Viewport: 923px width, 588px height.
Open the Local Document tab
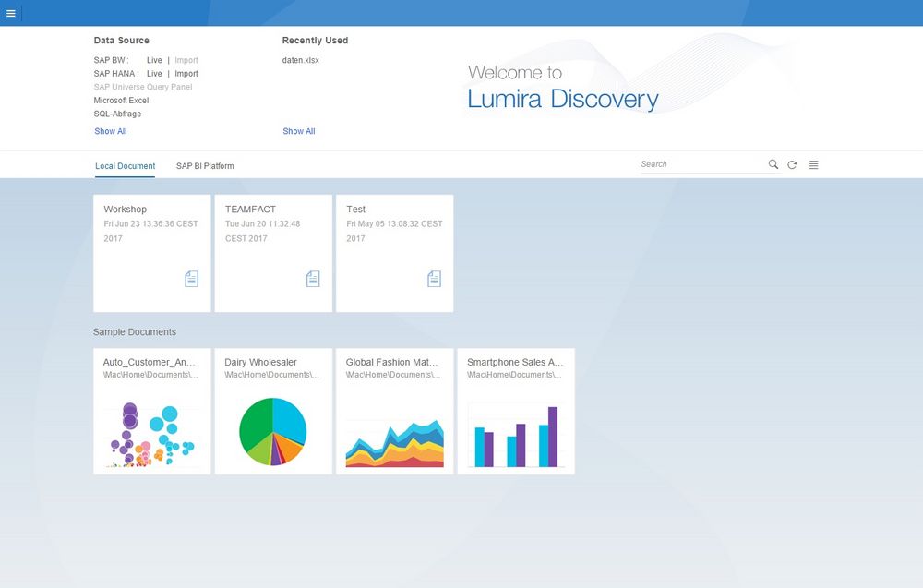pos(126,166)
